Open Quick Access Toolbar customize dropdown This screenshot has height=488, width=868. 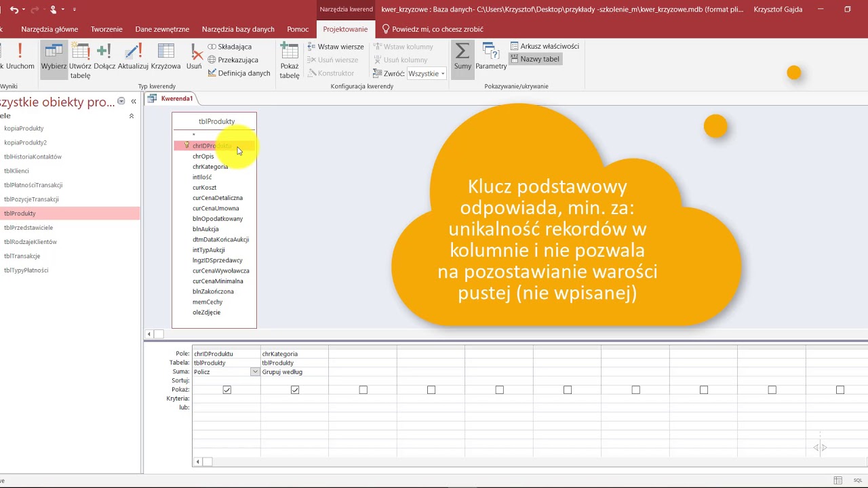pyautogui.click(x=74, y=9)
